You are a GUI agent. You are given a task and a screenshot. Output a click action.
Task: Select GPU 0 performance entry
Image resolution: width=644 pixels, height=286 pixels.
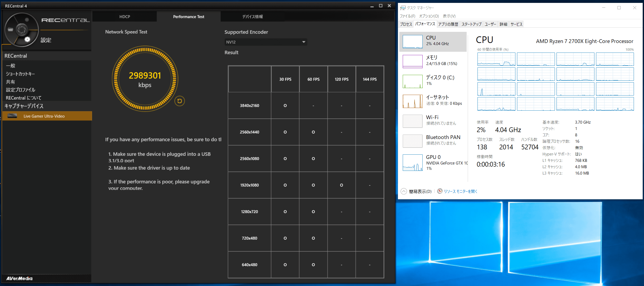coord(433,162)
